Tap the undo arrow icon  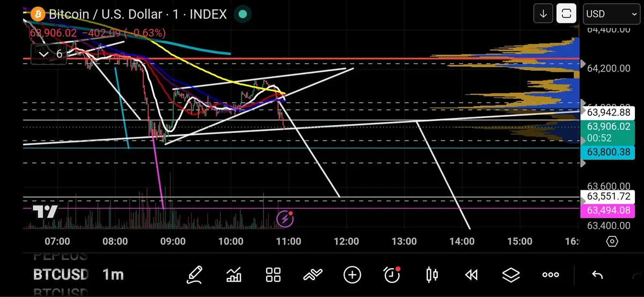click(597, 275)
